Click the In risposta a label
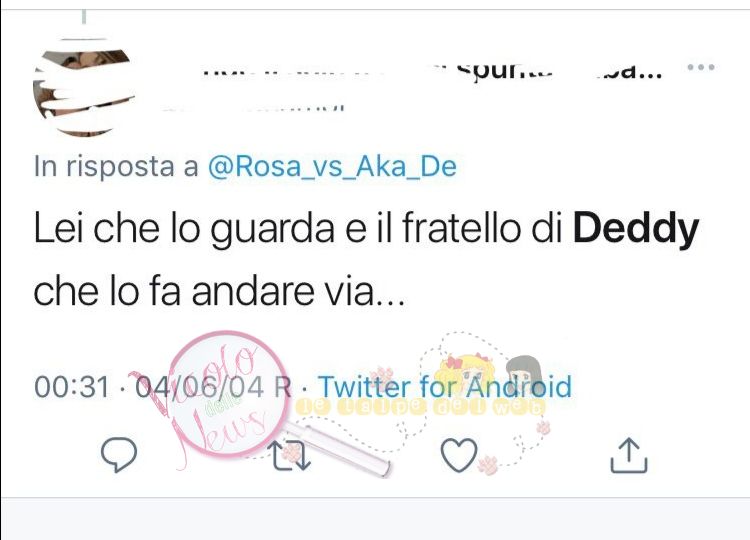 point(116,166)
